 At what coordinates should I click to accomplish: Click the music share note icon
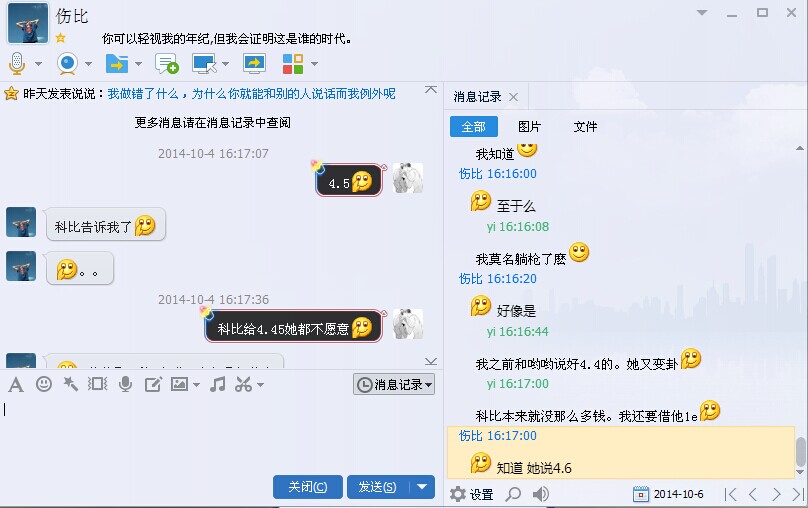pos(217,384)
